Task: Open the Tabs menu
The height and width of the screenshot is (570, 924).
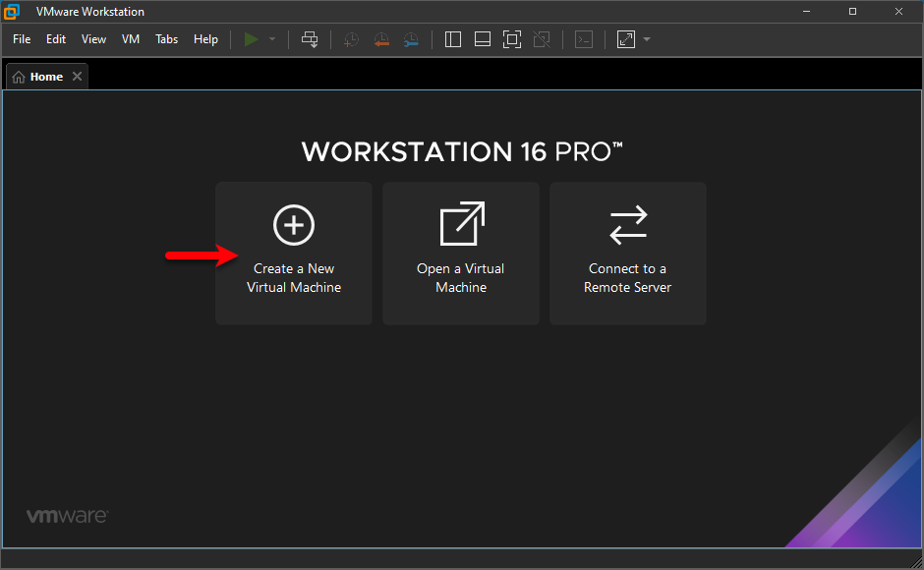Action: tap(167, 39)
